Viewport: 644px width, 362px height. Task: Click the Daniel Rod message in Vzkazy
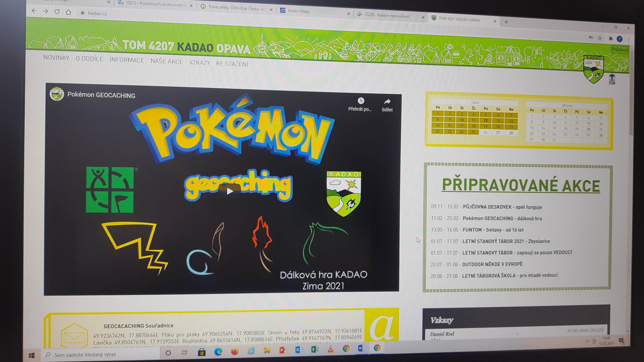coord(442,334)
